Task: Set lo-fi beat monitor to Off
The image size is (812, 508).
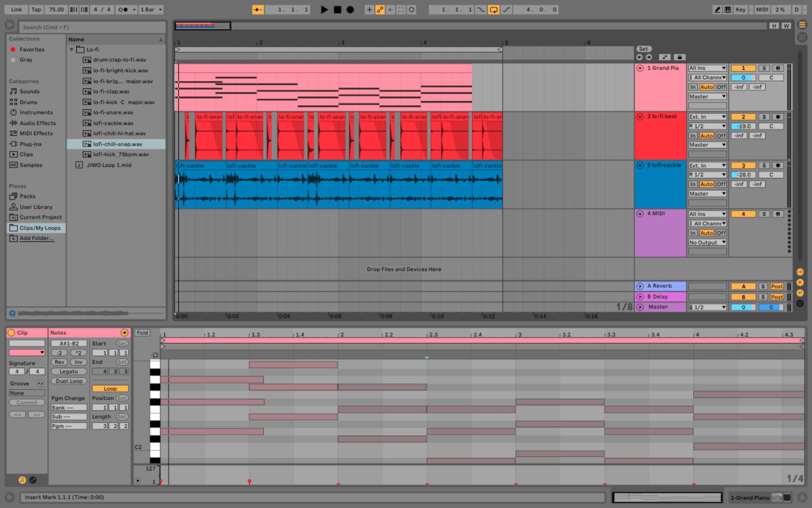Action: point(721,136)
